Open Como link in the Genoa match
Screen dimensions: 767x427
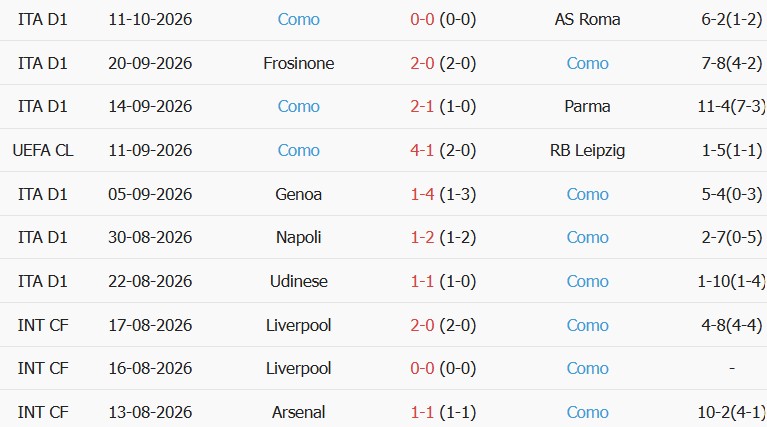point(587,195)
